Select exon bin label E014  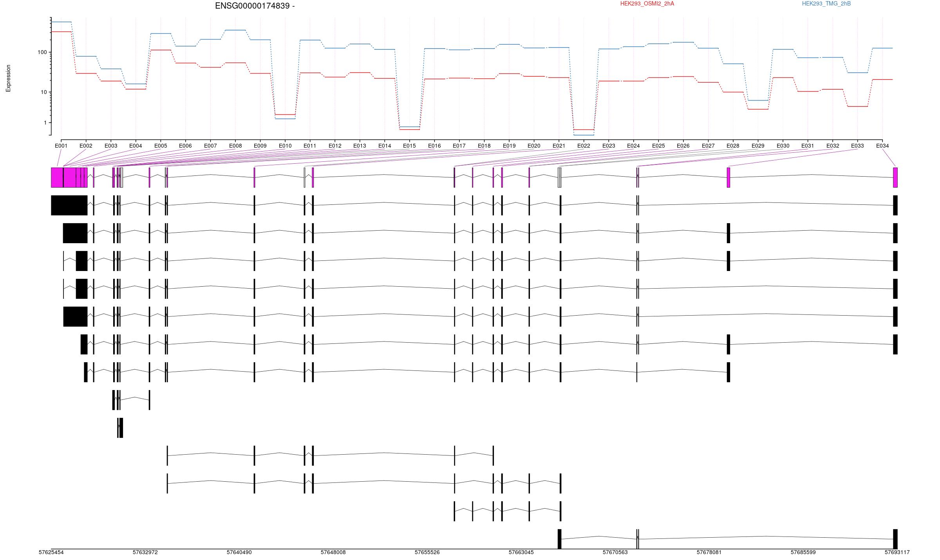tap(385, 146)
